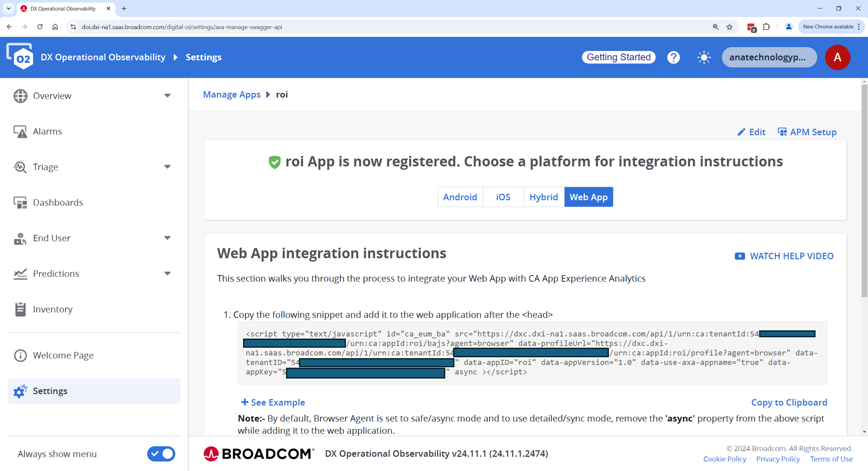This screenshot has width=868, height=471.
Task: Click the page vertical scrollbar
Action: coord(864,191)
